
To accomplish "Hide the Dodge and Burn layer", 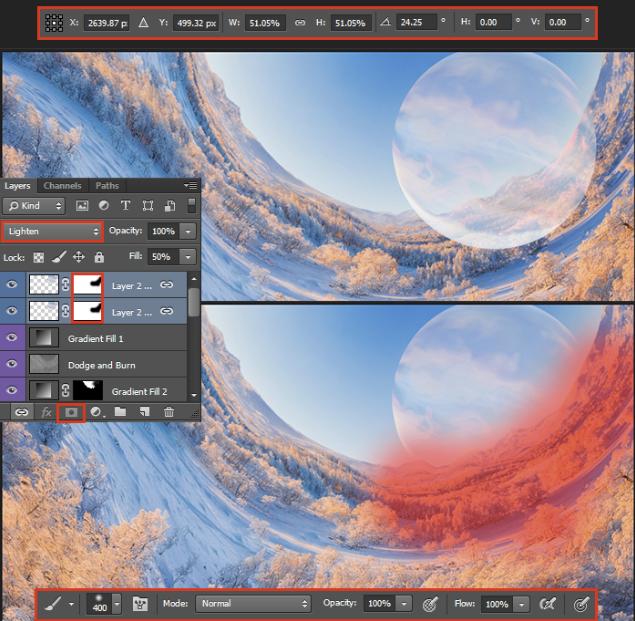I will tap(12, 363).
